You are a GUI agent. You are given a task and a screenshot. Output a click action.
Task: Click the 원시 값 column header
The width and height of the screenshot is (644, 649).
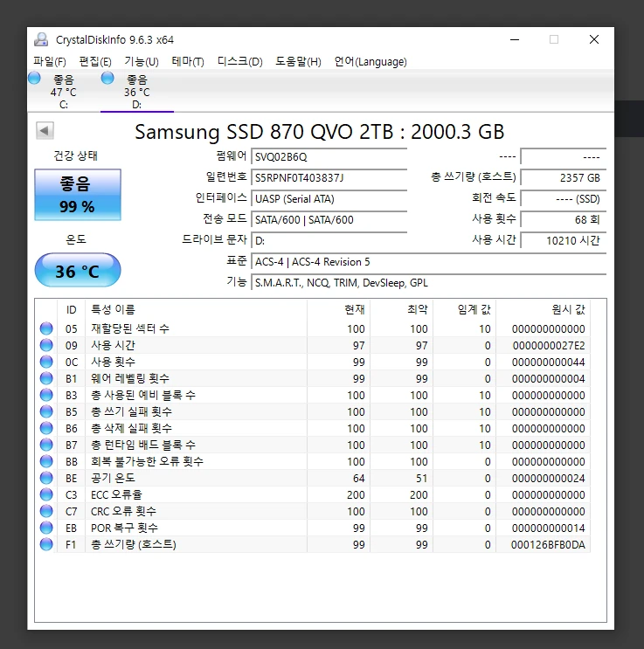[x=543, y=309]
